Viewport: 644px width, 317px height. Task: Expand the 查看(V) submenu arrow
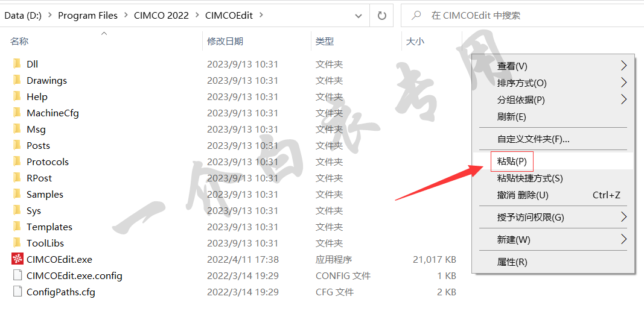[624, 66]
